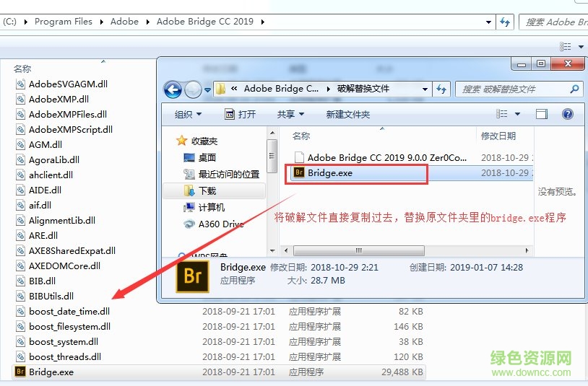Select AIDE.dll in back window
Viewport: 588px width, 386px height.
pos(45,190)
